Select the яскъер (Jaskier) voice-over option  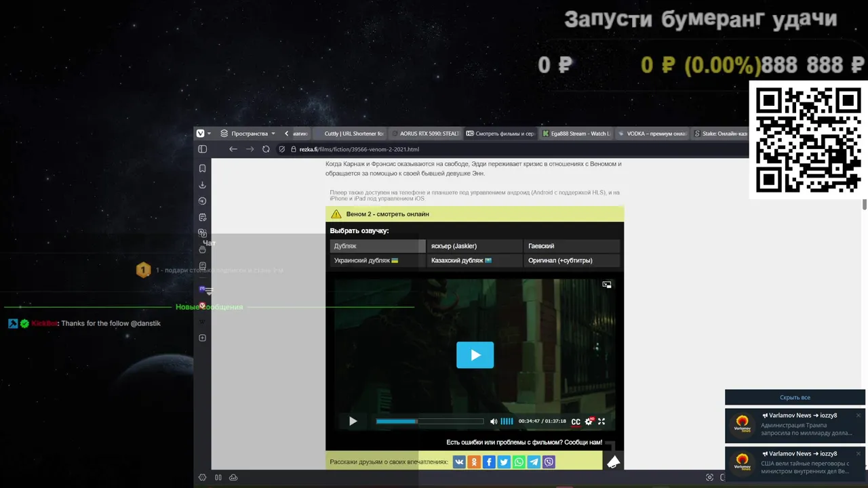pyautogui.click(x=474, y=246)
